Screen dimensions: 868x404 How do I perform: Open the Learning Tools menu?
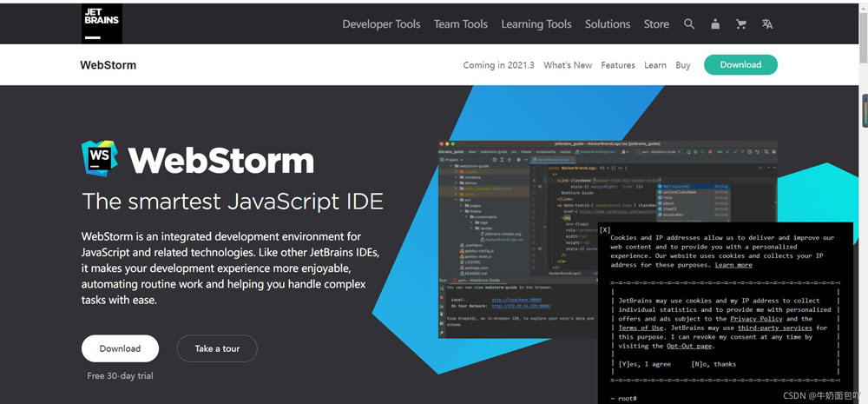tap(536, 23)
